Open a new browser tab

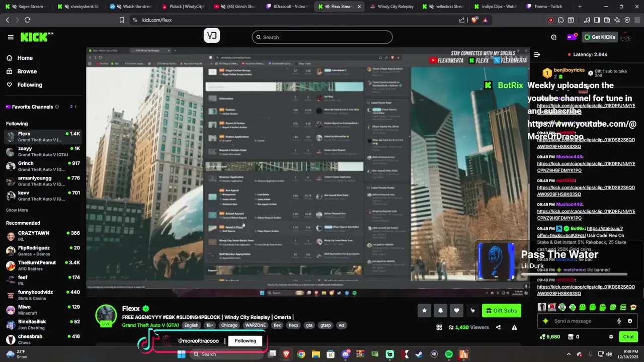tap(580, 7)
